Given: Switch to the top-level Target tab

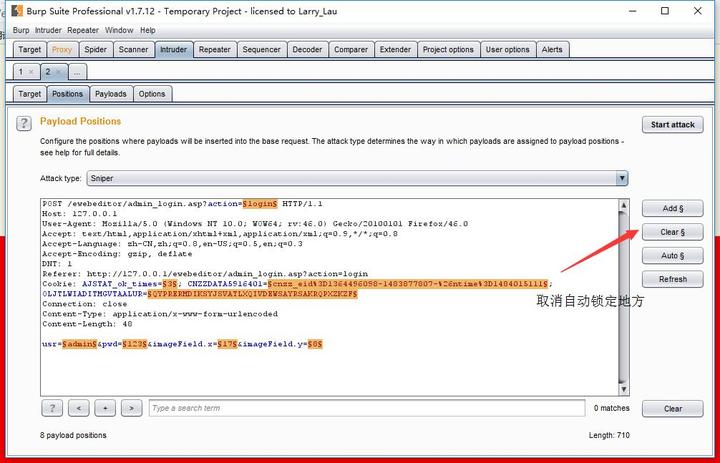Looking at the screenshot, I should pyautogui.click(x=30, y=50).
